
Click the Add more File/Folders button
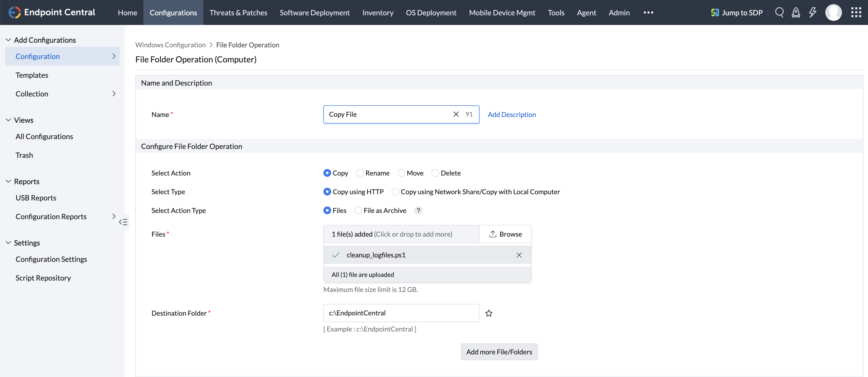[499, 352]
